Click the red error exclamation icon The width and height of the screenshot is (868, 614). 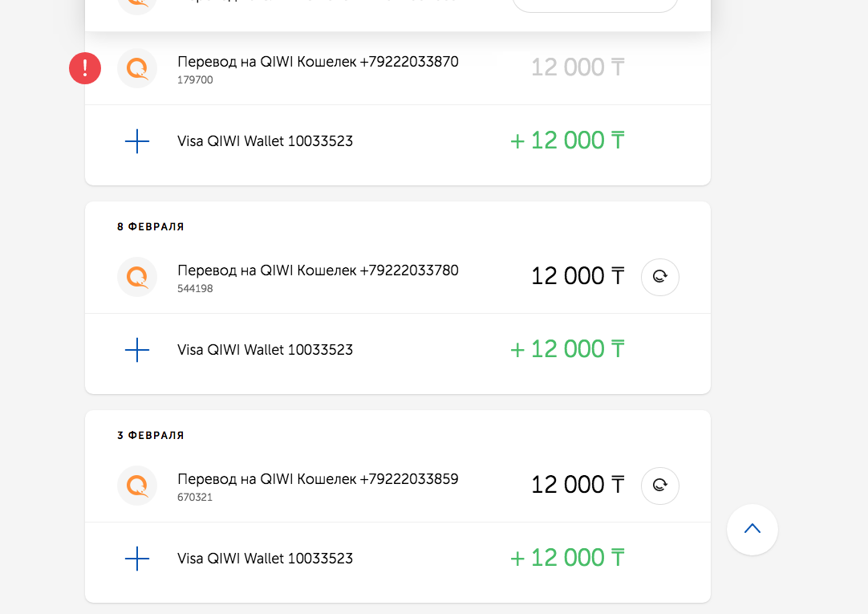coord(85,68)
